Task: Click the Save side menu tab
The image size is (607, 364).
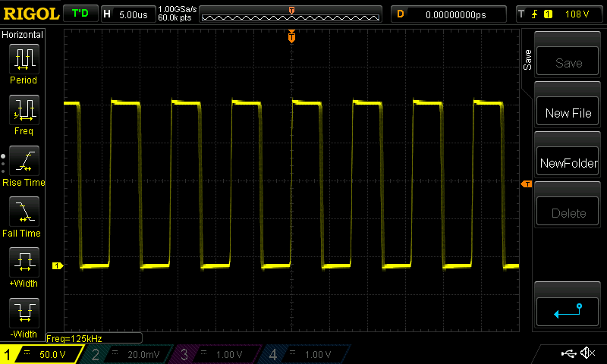Action: [x=527, y=60]
